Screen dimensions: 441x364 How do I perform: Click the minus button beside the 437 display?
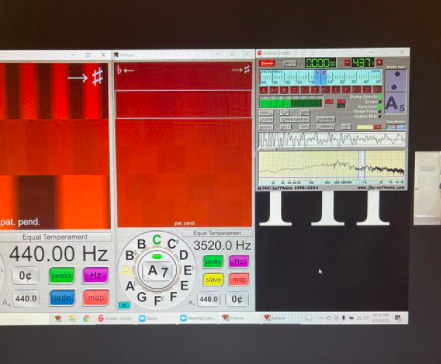347,62
